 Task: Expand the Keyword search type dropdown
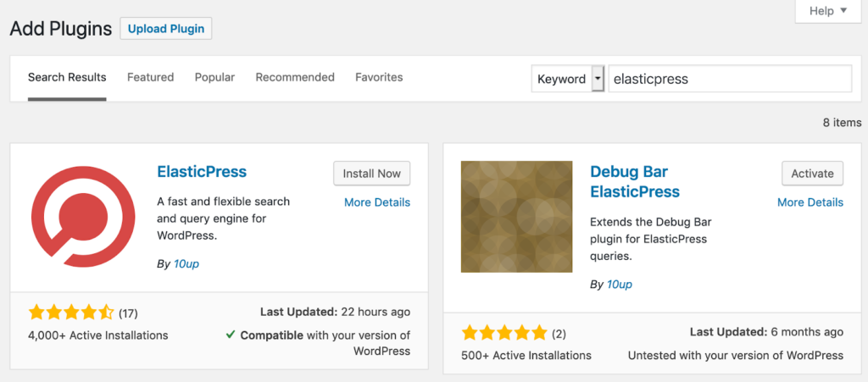point(567,79)
